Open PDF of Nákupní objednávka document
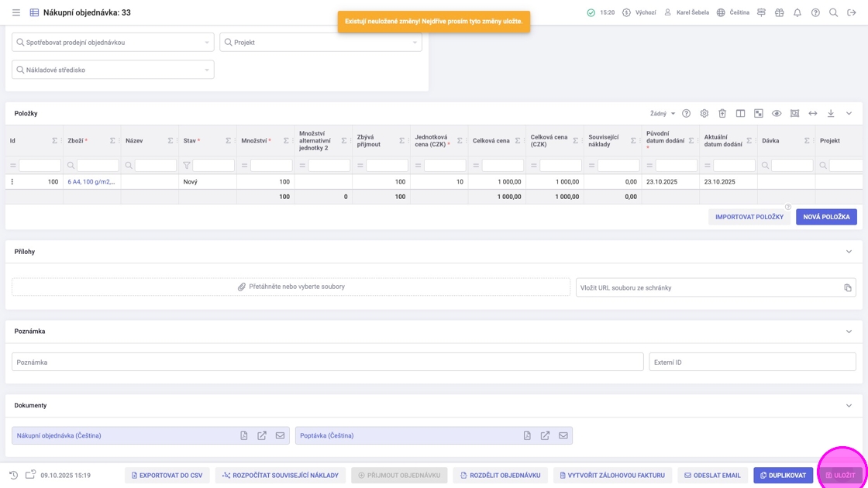The image size is (868, 488). [244, 436]
